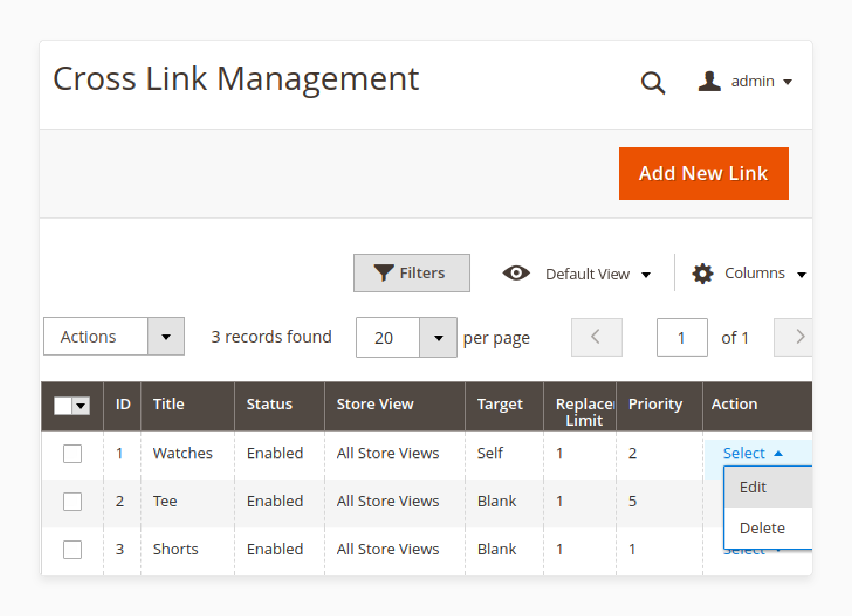Open the Actions mass-action dropdown
The height and width of the screenshot is (616, 852).
click(x=114, y=336)
